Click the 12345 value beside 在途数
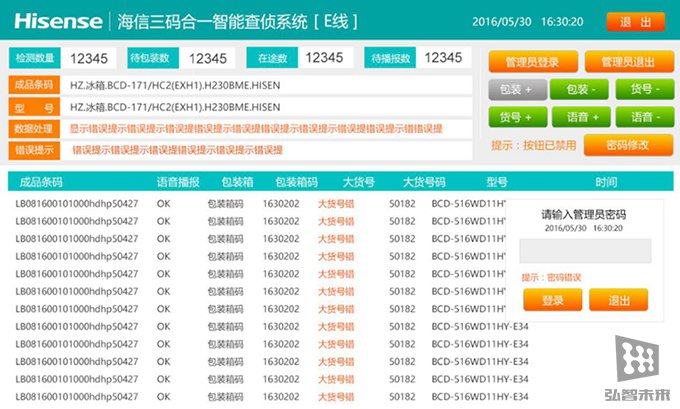Screen dimensions: 680x409 (324, 58)
